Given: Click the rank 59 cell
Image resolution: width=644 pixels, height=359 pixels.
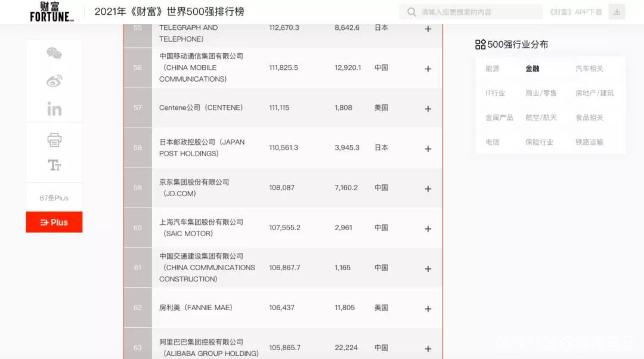Looking at the screenshot, I should (x=138, y=188).
